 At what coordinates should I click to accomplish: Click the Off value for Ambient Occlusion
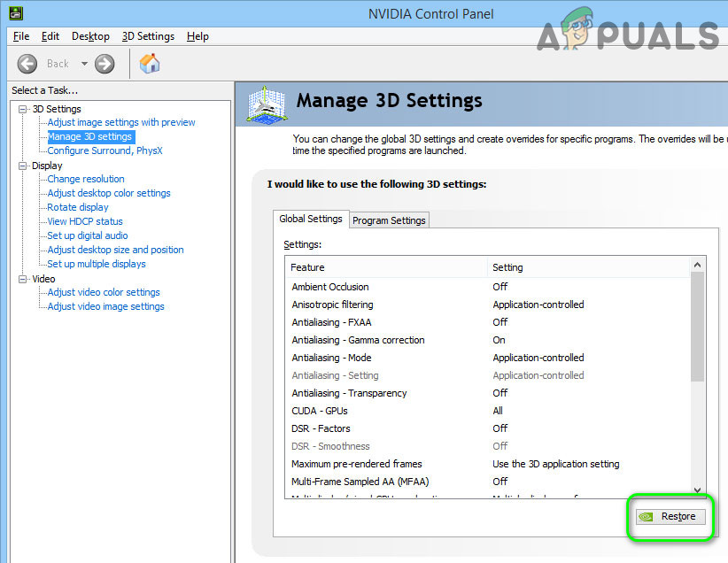coord(500,287)
